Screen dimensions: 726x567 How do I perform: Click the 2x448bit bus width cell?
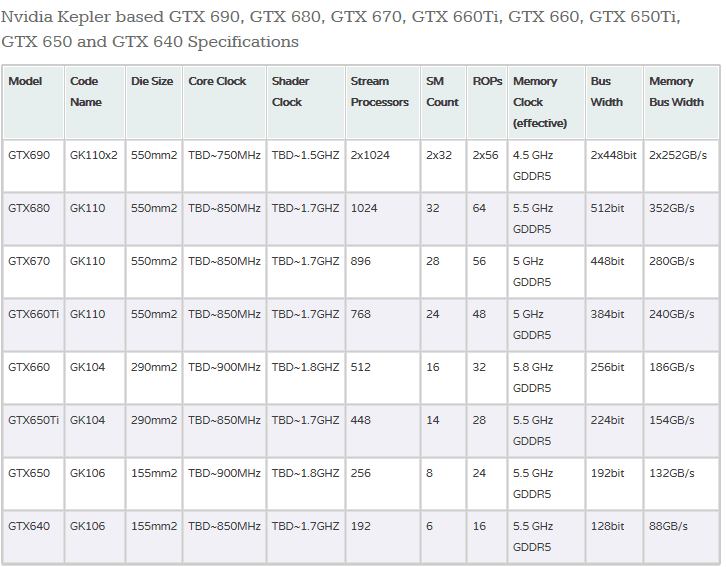pos(614,166)
